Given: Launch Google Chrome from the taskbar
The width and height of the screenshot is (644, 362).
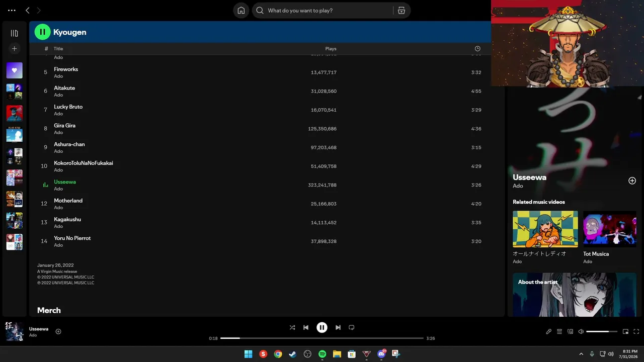Looking at the screenshot, I should 278,354.
